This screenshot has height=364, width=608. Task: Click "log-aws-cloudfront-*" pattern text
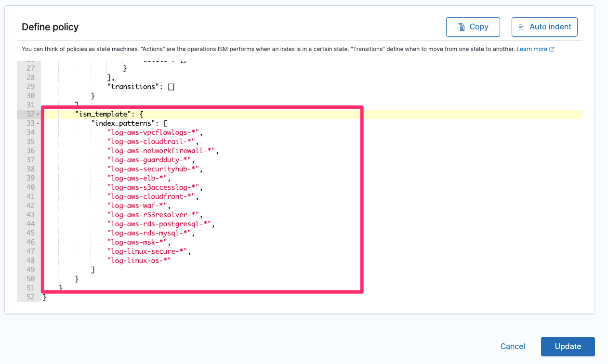coord(151,196)
